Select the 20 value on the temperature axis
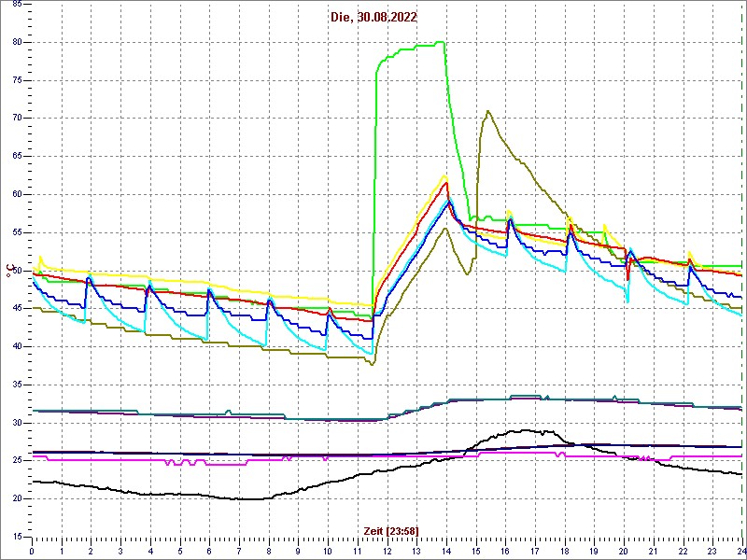 (16, 499)
